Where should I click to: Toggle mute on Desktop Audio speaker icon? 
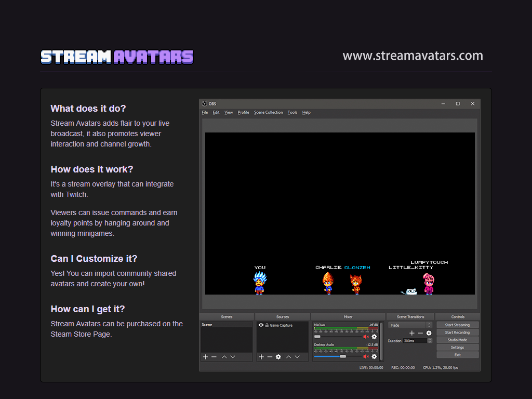[x=366, y=356]
